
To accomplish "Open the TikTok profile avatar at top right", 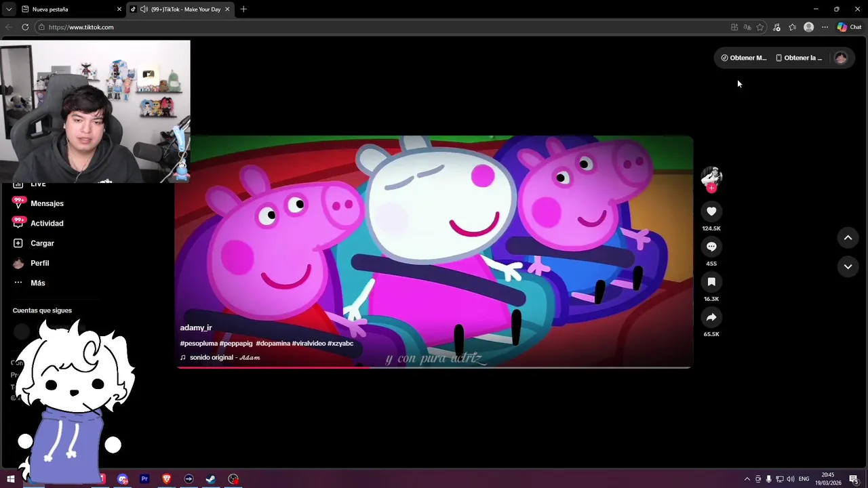I will pyautogui.click(x=841, y=58).
